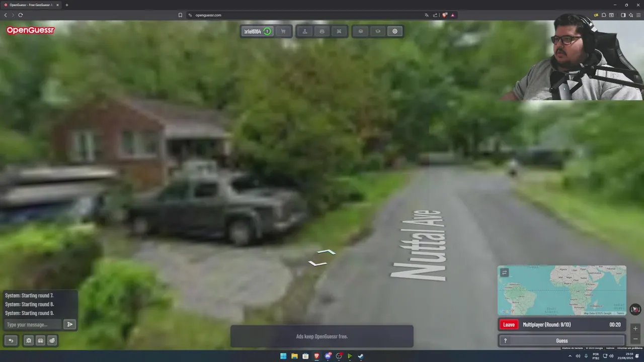The width and height of the screenshot is (644, 362).
Task: Click 'Atalhos do teclado' link
Action: [x=573, y=348]
